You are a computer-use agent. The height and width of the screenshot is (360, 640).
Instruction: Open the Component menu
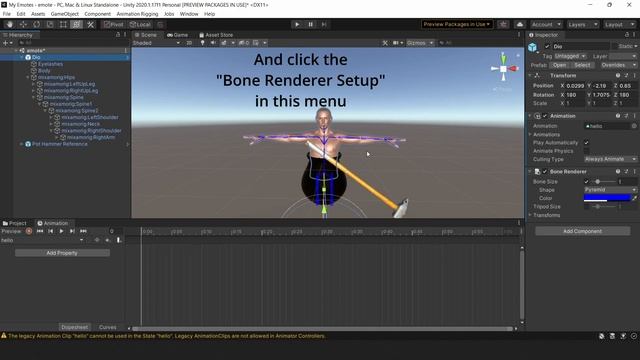pyautogui.click(x=98, y=14)
